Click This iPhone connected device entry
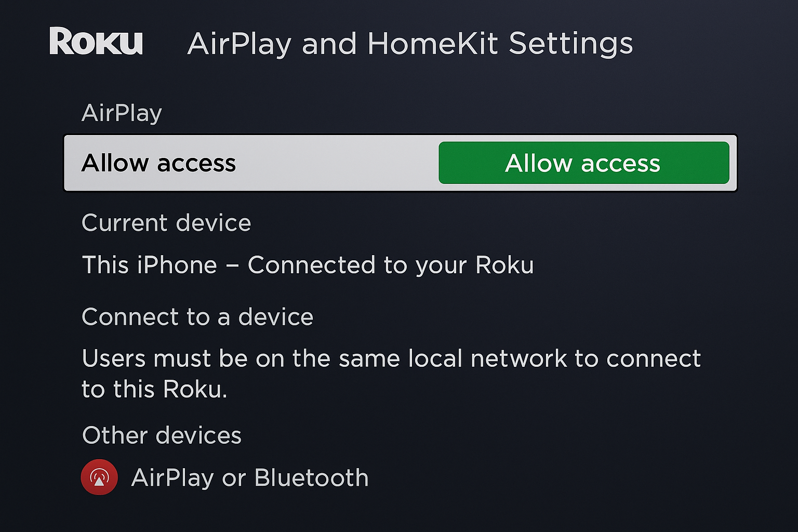Image resolution: width=798 pixels, height=532 pixels. (308, 265)
